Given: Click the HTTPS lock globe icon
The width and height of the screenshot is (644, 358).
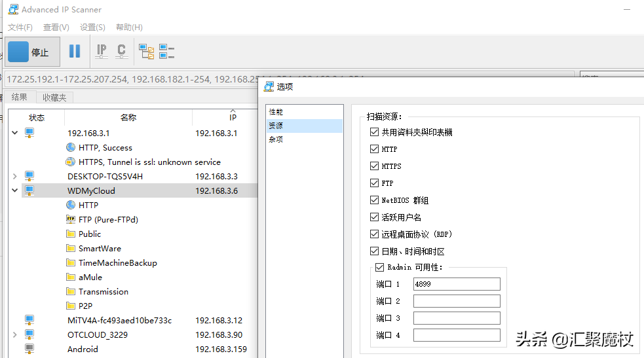Looking at the screenshot, I should click(71, 162).
